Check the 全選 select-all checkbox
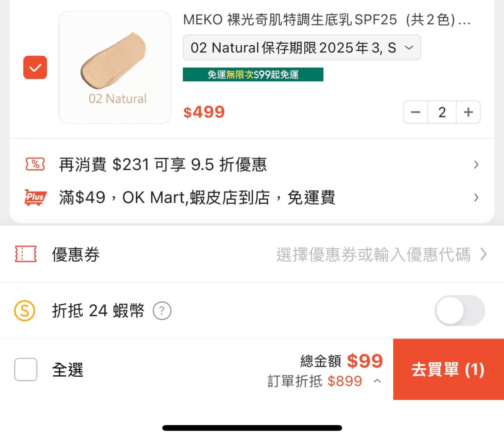Screen dimensions: 504x440 [26, 369]
